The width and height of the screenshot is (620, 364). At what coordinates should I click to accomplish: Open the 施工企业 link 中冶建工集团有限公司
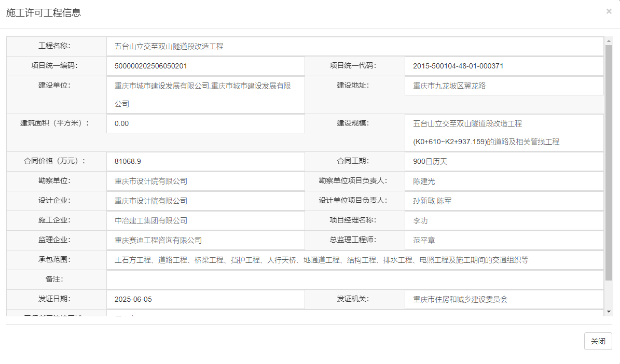click(x=150, y=220)
